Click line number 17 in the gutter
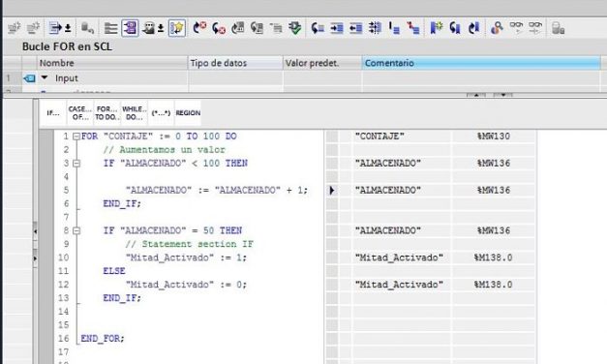Image resolution: width=607 pixels, height=364 pixels. (63, 352)
